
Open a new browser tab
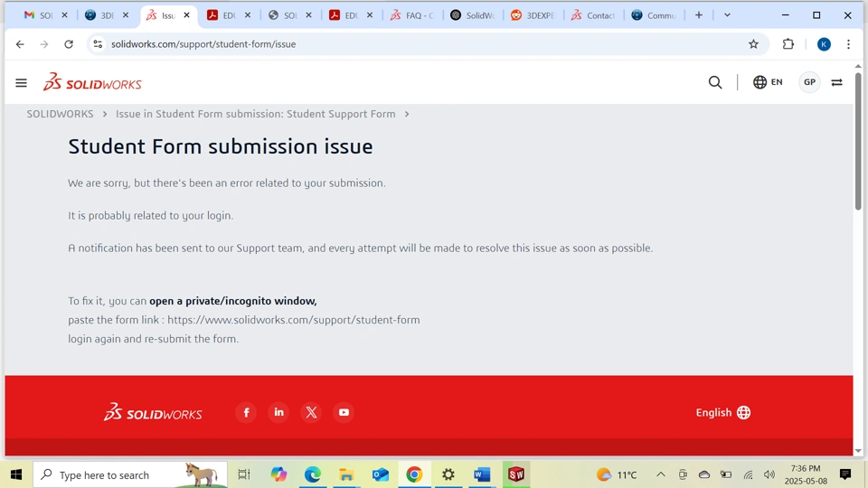pos(699,15)
